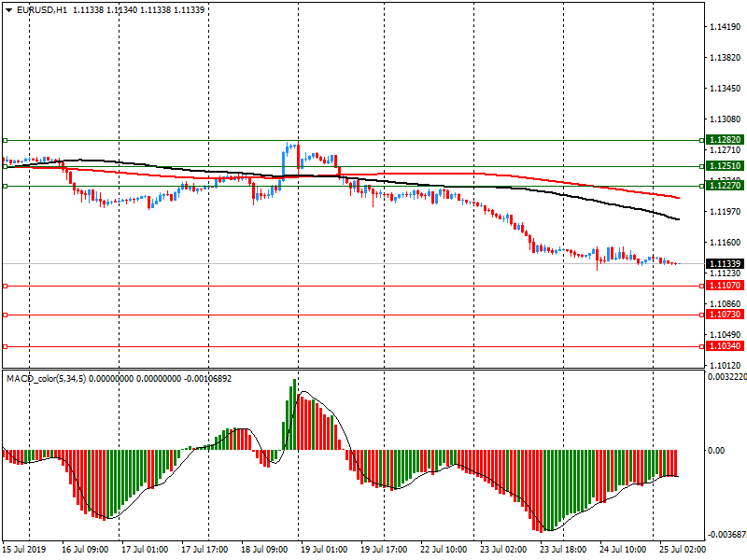Click the EURUSD,H1 chart title text
This screenshot has width=747, height=560.
[42, 10]
